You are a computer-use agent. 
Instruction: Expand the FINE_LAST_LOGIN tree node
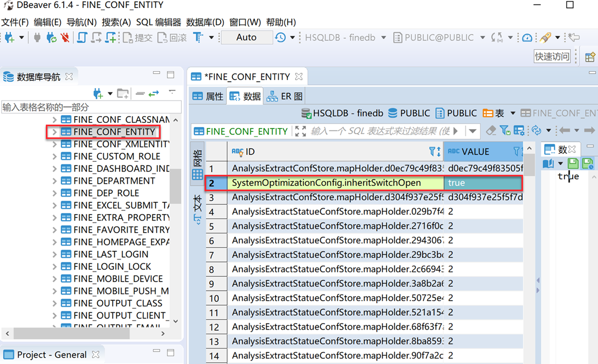tap(55, 254)
